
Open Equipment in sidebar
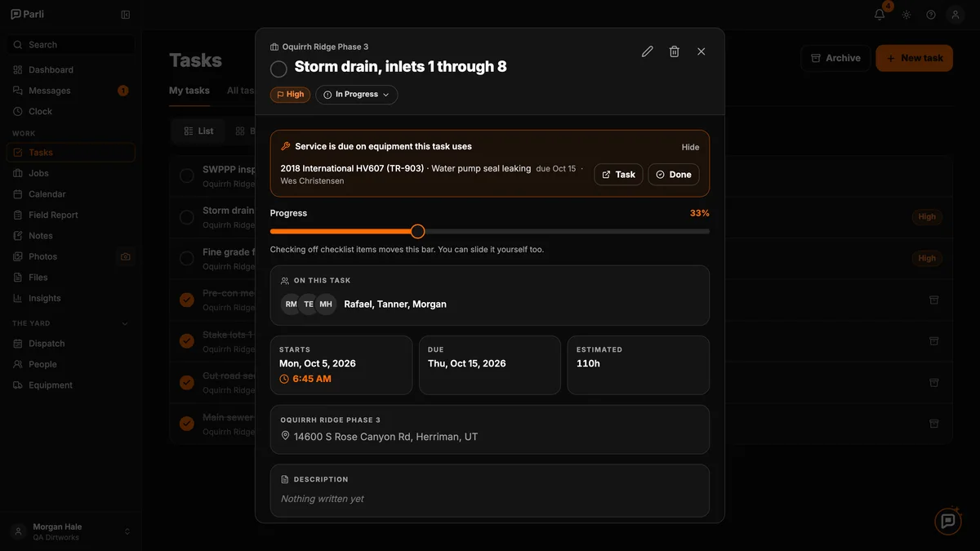coord(71,385)
